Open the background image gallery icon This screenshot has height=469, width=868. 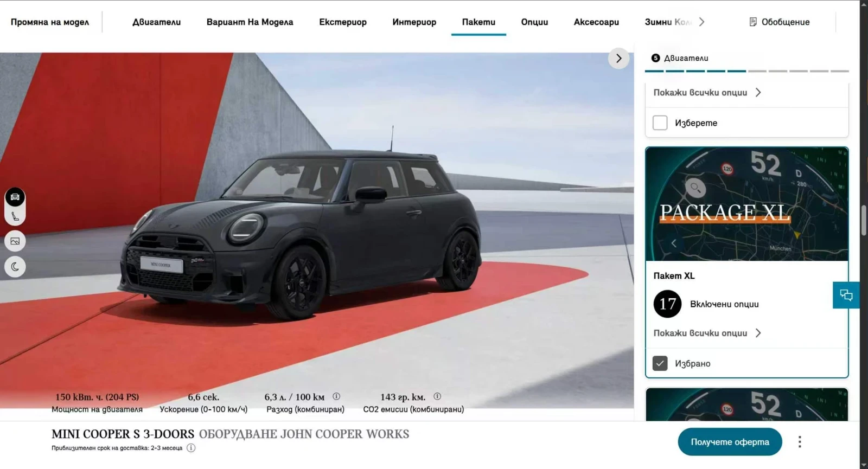(15, 241)
